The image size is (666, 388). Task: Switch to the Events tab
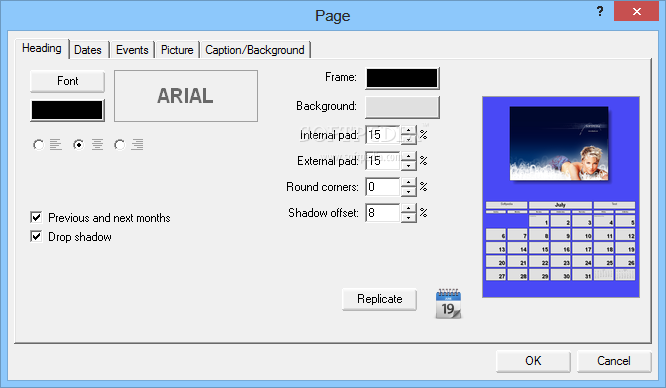(132, 50)
